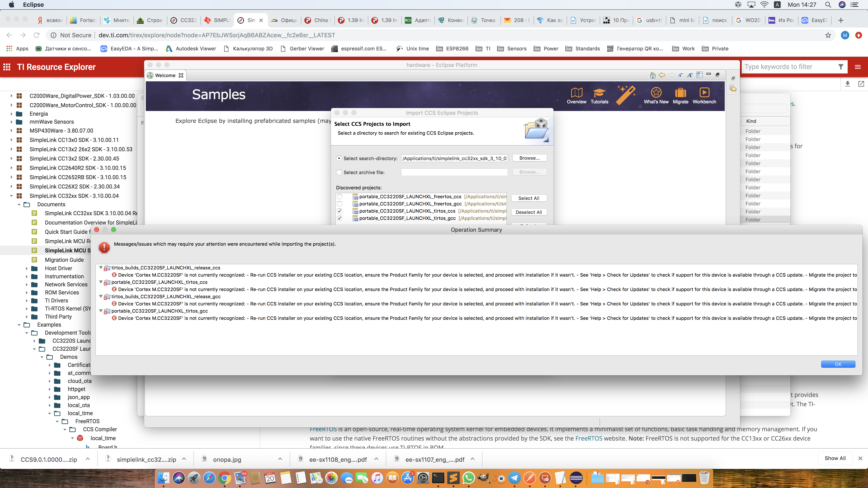
Task: Bookmark this page with the star icon
Action: (828, 35)
